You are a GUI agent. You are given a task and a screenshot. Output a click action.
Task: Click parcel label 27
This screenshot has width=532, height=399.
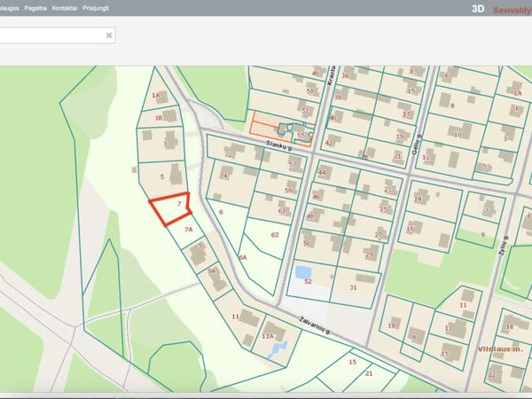379,235
